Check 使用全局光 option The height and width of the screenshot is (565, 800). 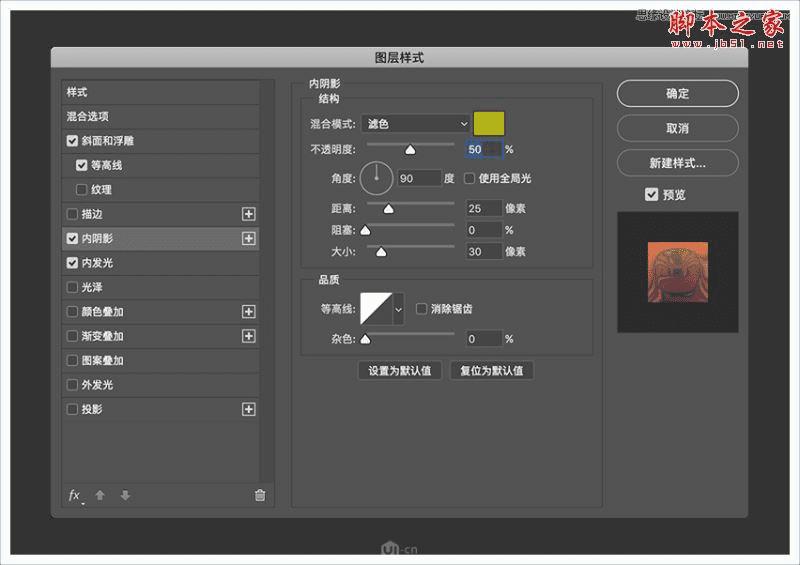coord(469,178)
